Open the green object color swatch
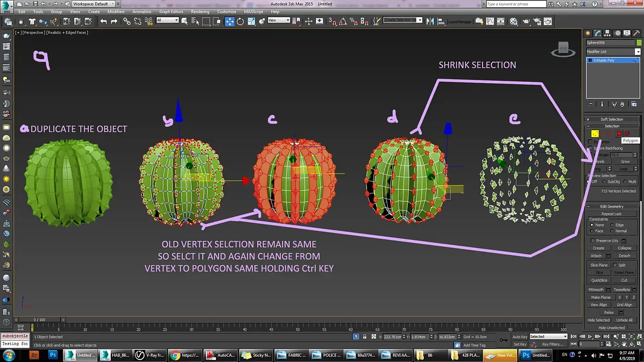This screenshot has width=644, height=362. [x=639, y=42]
